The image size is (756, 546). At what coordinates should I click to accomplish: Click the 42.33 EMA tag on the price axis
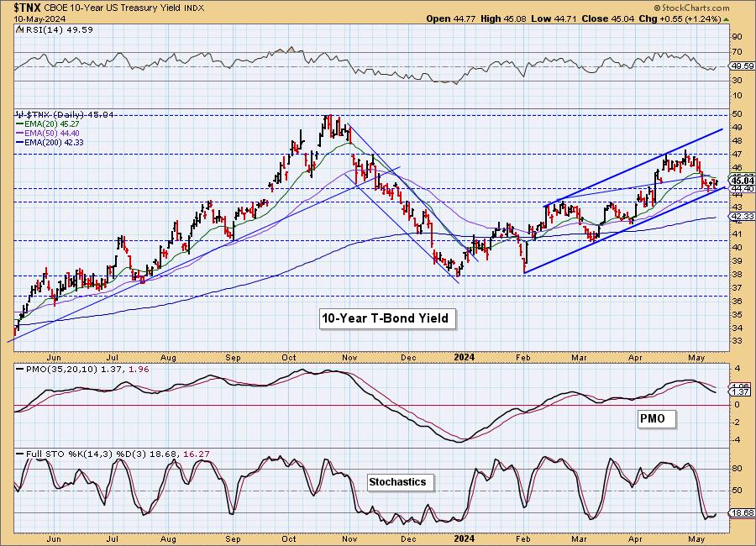743,217
